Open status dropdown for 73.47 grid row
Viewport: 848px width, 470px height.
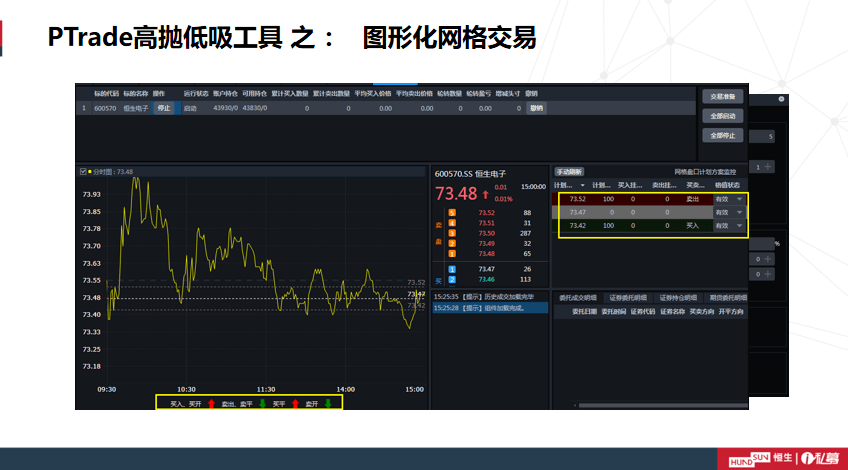coord(740,212)
